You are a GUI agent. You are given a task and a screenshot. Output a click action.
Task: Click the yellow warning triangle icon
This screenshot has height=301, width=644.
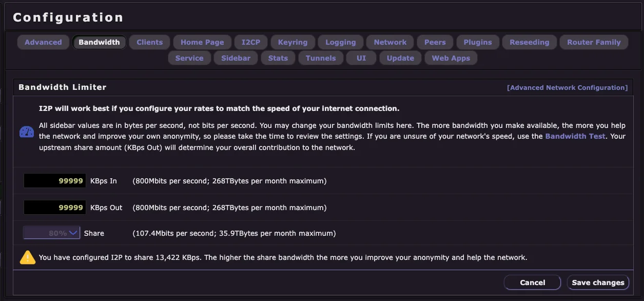coord(27,257)
